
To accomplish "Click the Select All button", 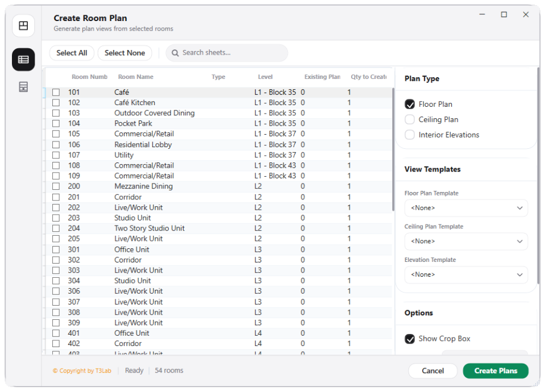I will click(x=72, y=53).
